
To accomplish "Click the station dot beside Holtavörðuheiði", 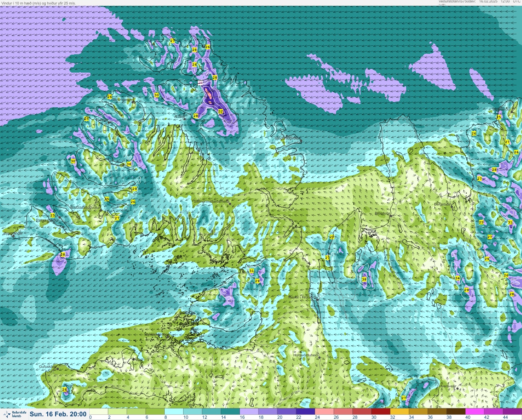I will click(320, 358).
